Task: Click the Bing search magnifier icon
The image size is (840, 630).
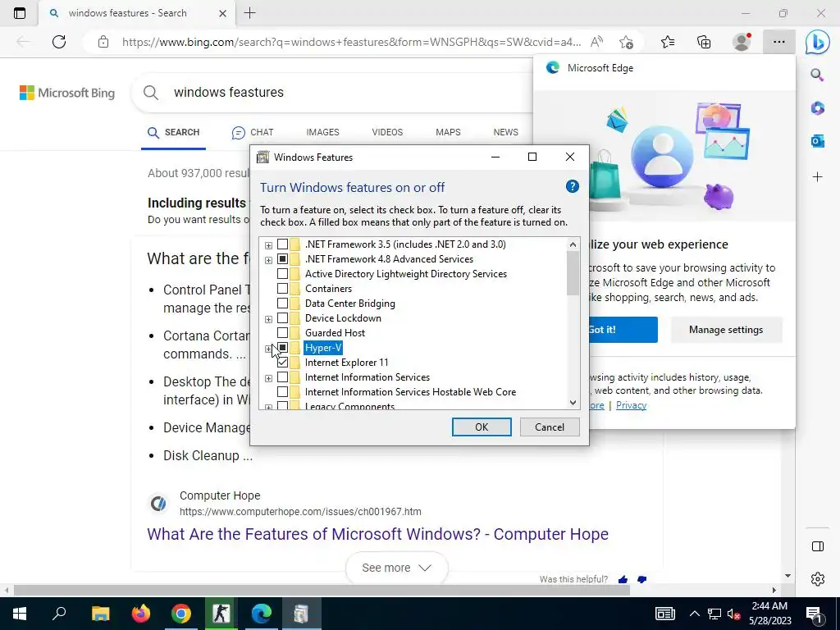Action: (151, 93)
